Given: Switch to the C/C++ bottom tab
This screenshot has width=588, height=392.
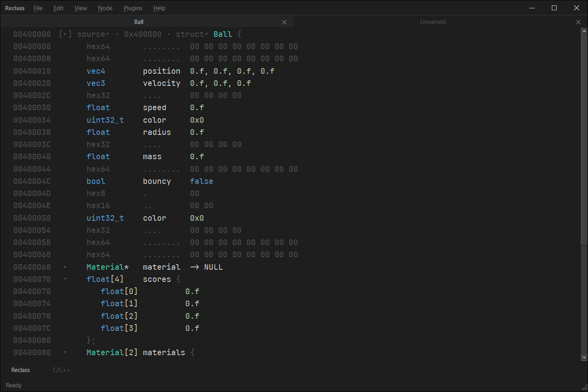Looking at the screenshot, I should click(62, 370).
